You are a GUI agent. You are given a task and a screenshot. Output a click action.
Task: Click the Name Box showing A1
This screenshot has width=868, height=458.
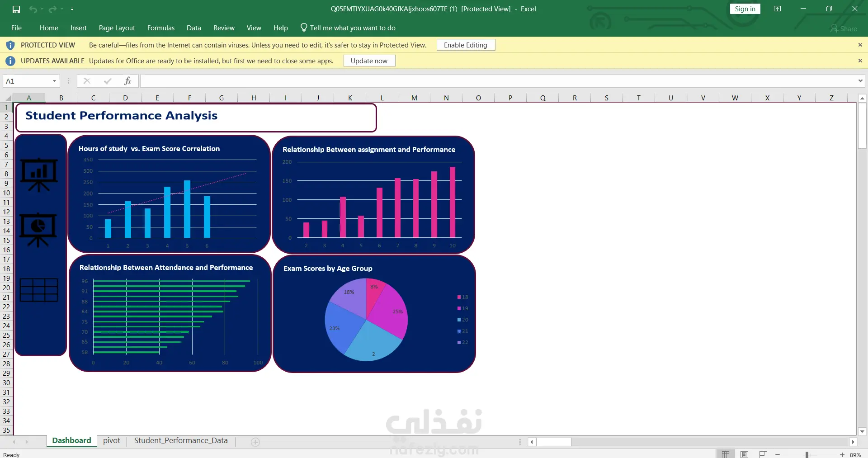pyautogui.click(x=27, y=81)
